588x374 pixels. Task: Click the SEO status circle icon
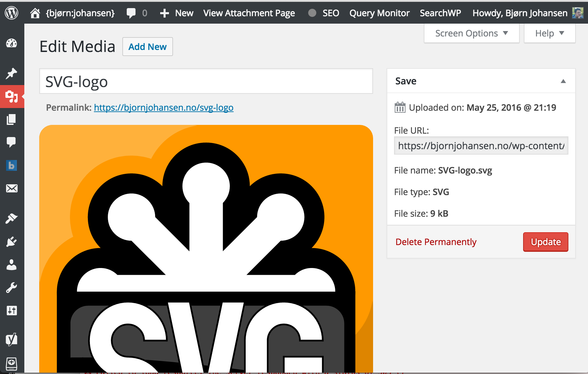coord(312,13)
